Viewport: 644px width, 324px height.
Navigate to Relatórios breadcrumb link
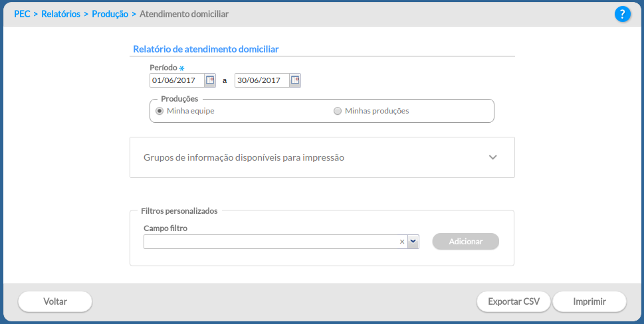click(60, 14)
